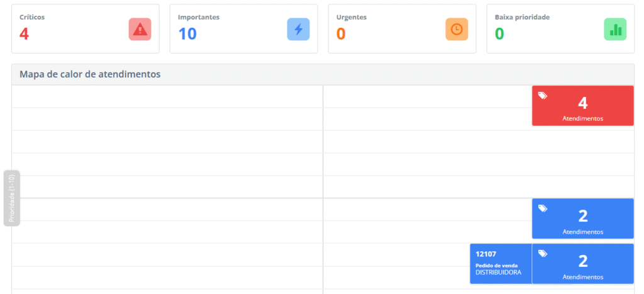The image size is (644, 294).
Task: Click the orange clock icon in Urgentes
Action: pos(457,30)
